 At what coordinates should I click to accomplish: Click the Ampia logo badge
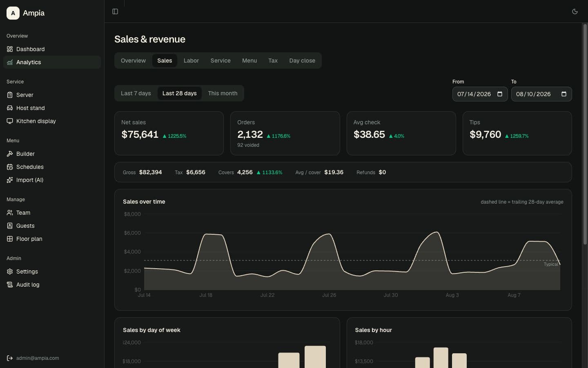[x=13, y=13]
